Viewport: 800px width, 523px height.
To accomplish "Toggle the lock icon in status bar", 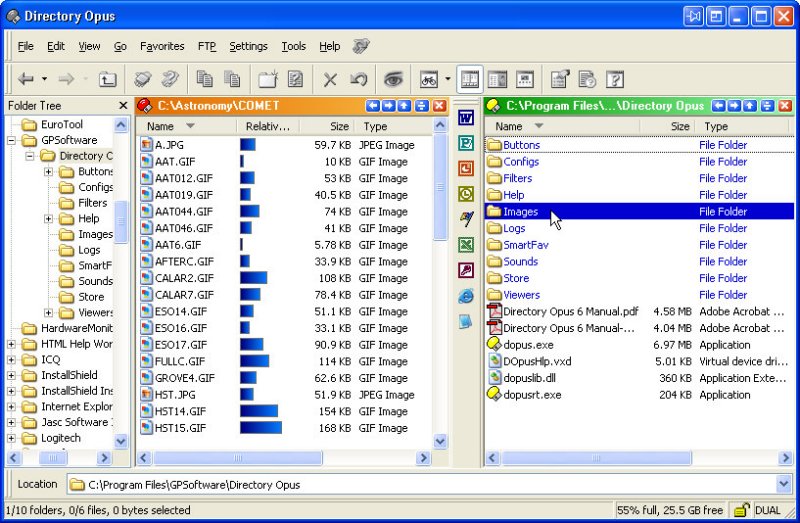I will pos(741,510).
